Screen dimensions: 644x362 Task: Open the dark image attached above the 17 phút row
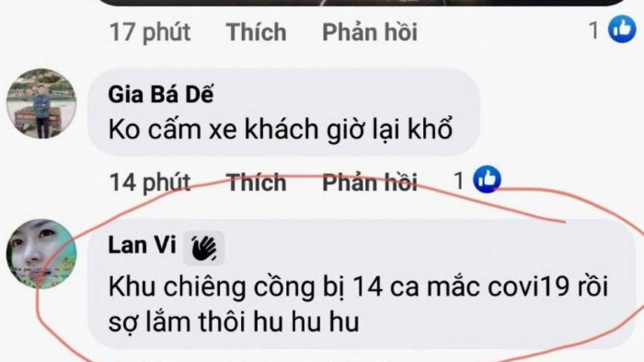pyautogui.click(x=362, y=3)
